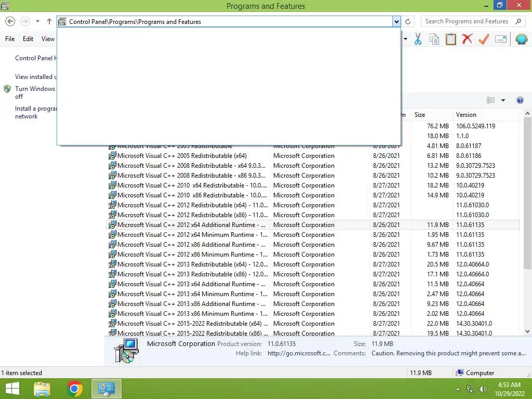Click the red X Delete icon
The height and width of the screenshot is (399, 532).
click(x=467, y=38)
